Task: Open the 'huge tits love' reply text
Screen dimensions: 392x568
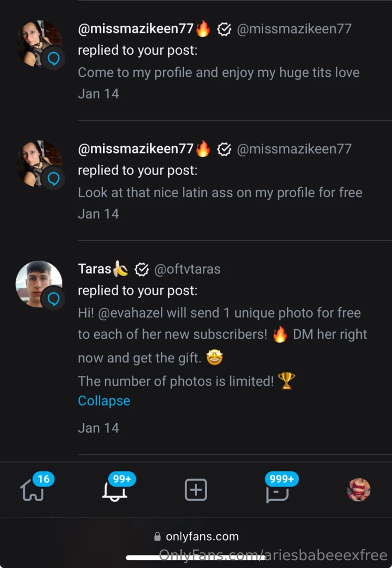Action: tap(219, 73)
